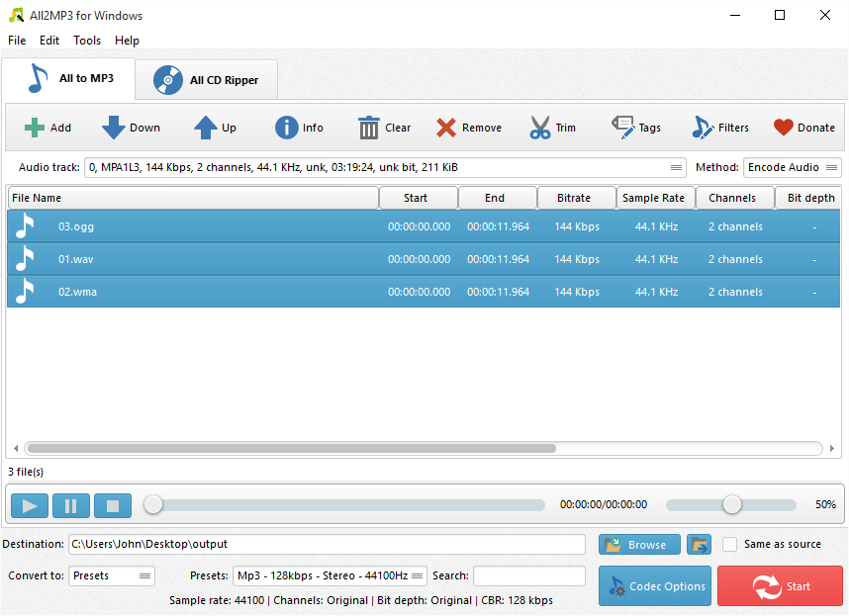
Task: Click the scrollbar right arrow of file list
Action: (832, 448)
